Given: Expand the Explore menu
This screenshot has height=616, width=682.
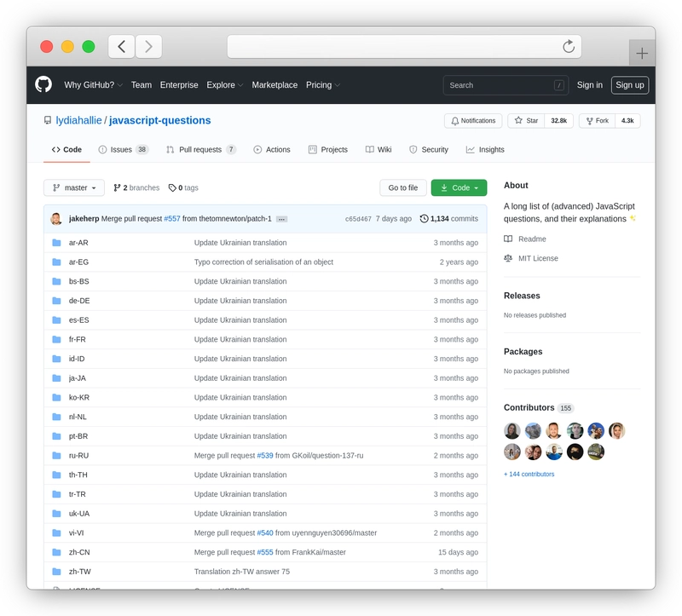Looking at the screenshot, I should 224,84.
